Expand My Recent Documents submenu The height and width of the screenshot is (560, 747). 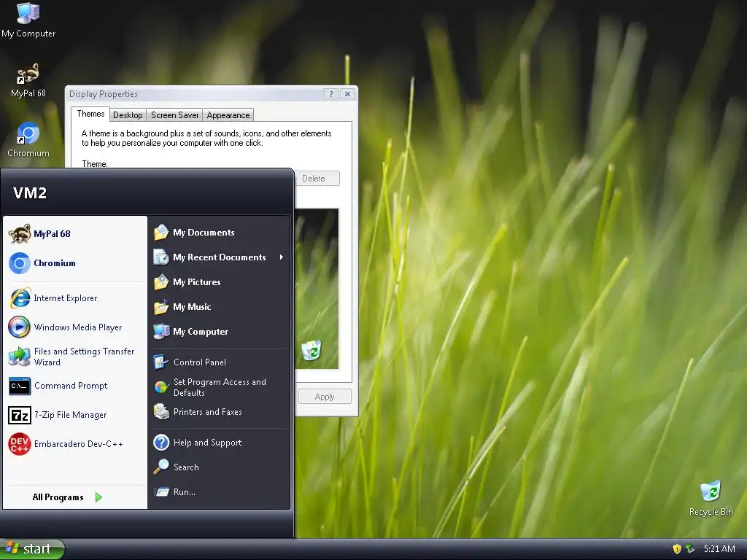point(219,257)
